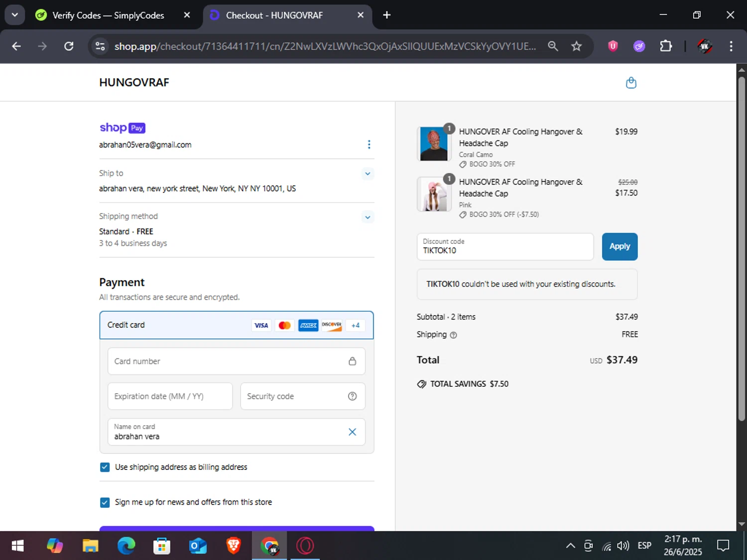Focus the Security code field
The height and width of the screenshot is (560, 747).
tap(303, 396)
